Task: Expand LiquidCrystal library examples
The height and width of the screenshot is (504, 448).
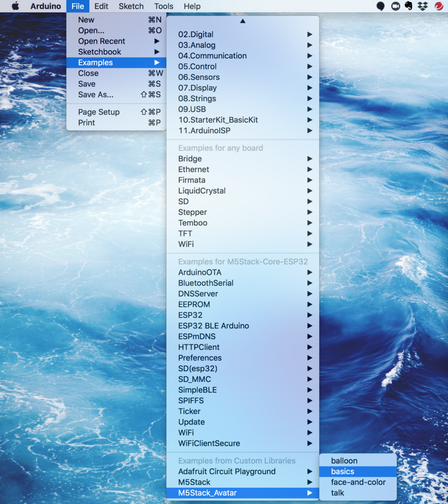Action: tap(243, 190)
